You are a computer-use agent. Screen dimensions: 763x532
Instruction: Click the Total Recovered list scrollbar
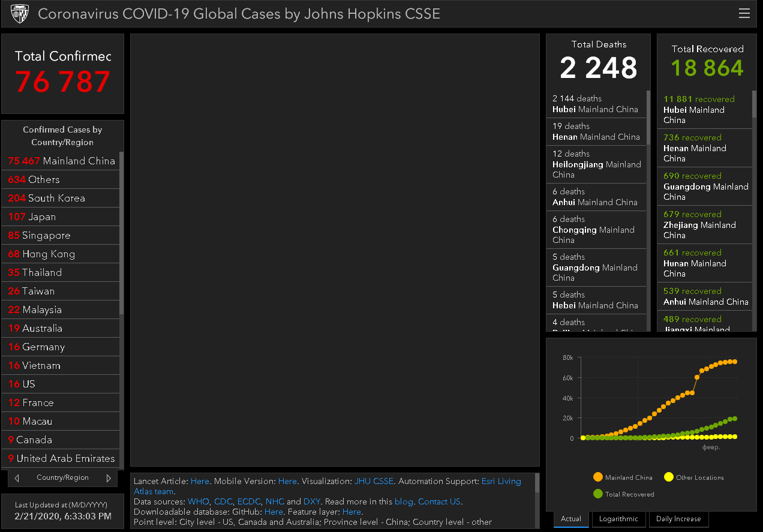tap(754, 104)
